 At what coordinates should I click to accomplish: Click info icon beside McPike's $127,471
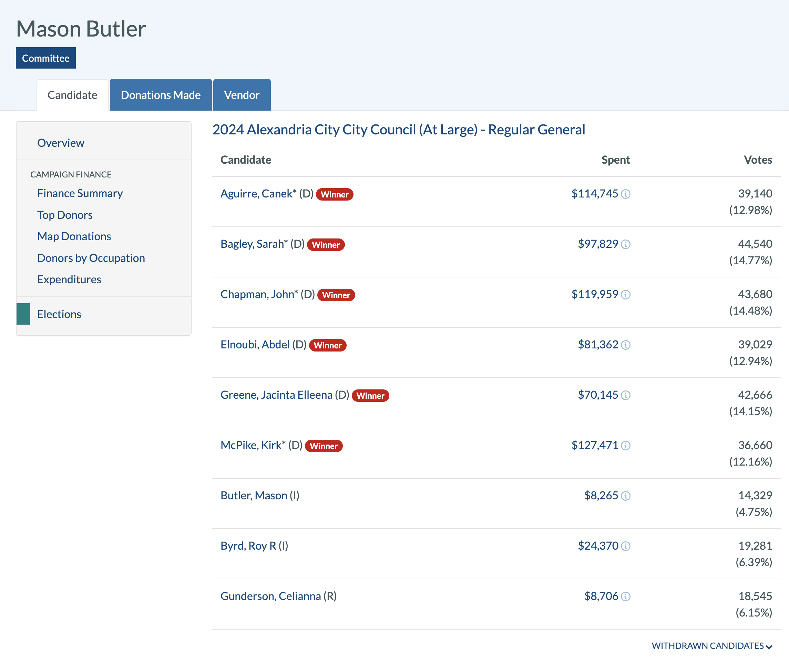(626, 446)
